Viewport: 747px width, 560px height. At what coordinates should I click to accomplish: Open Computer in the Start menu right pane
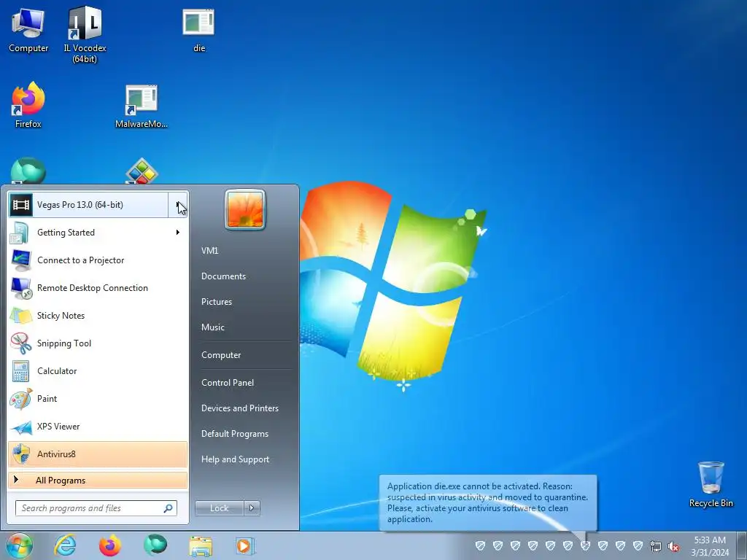[x=221, y=355]
